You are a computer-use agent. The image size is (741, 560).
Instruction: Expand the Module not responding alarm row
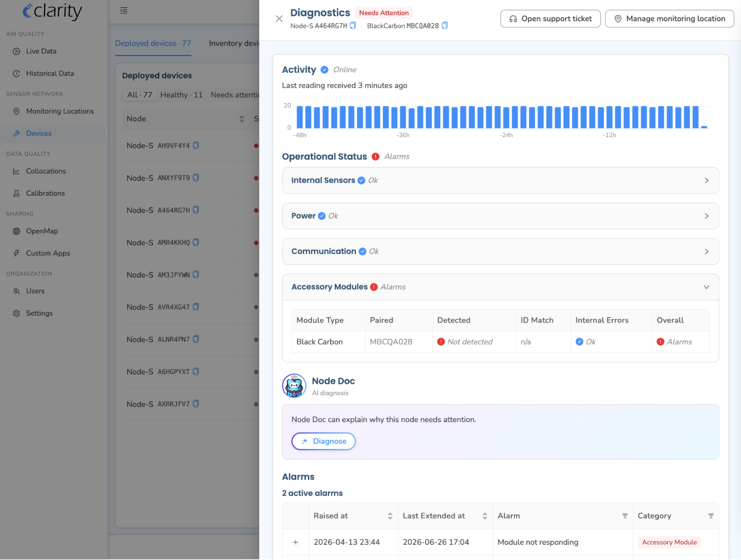pyautogui.click(x=296, y=542)
